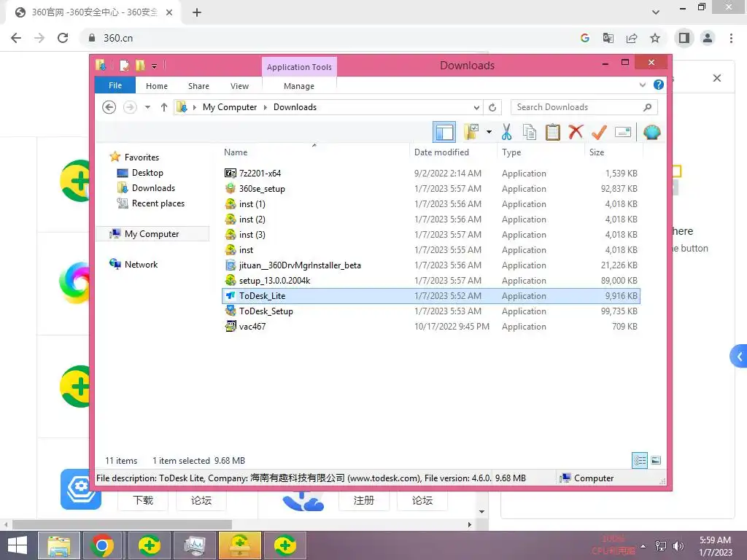Go up one folder level

(164, 107)
